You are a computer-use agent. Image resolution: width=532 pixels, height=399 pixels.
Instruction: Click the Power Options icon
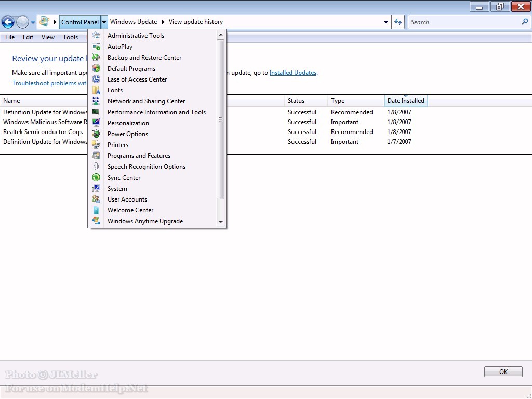point(96,134)
